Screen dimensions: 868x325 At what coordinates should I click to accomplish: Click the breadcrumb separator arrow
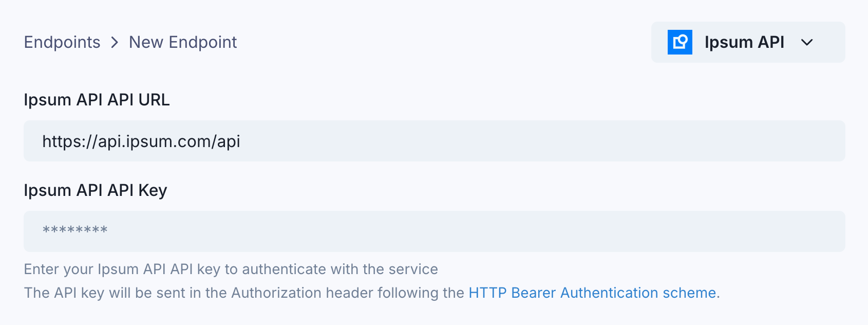pos(114,43)
